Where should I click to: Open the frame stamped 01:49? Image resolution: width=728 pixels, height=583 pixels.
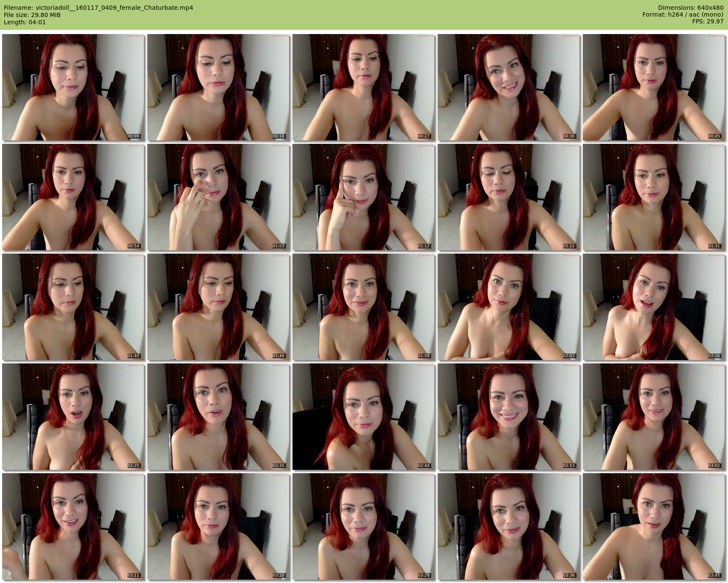pos(218,307)
